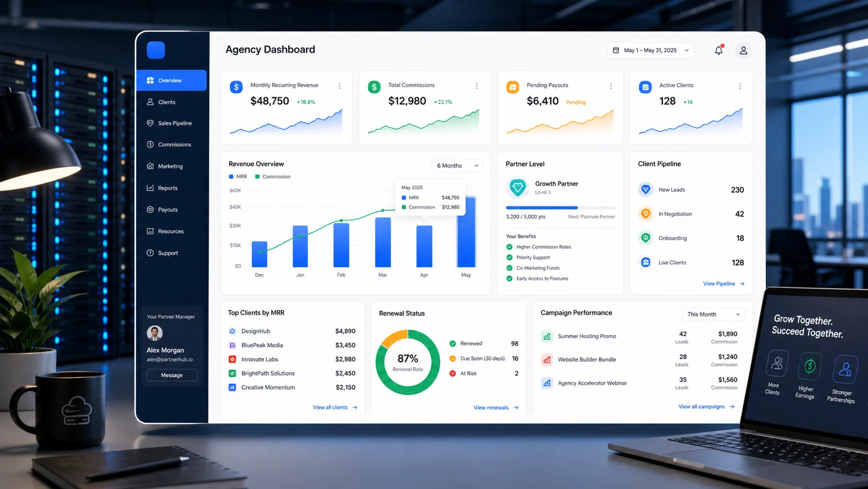868x489 pixels.
Task: Click the Growth Partner diamond badge icon
Action: (x=518, y=187)
